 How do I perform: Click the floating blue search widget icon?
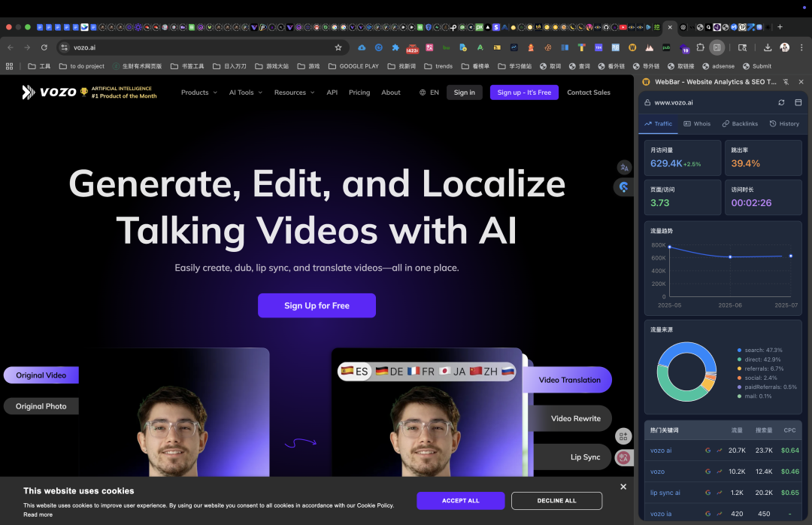pyautogui.click(x=624, y=187)
